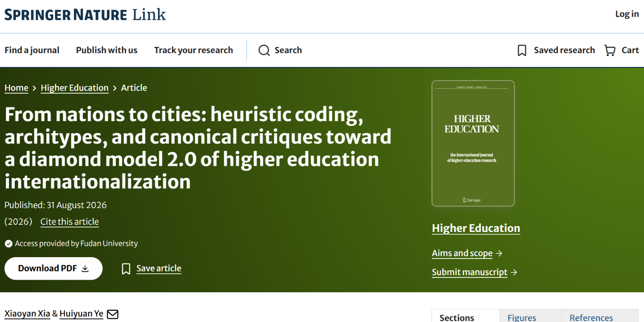Switch to the References tab

pos(591,318)
